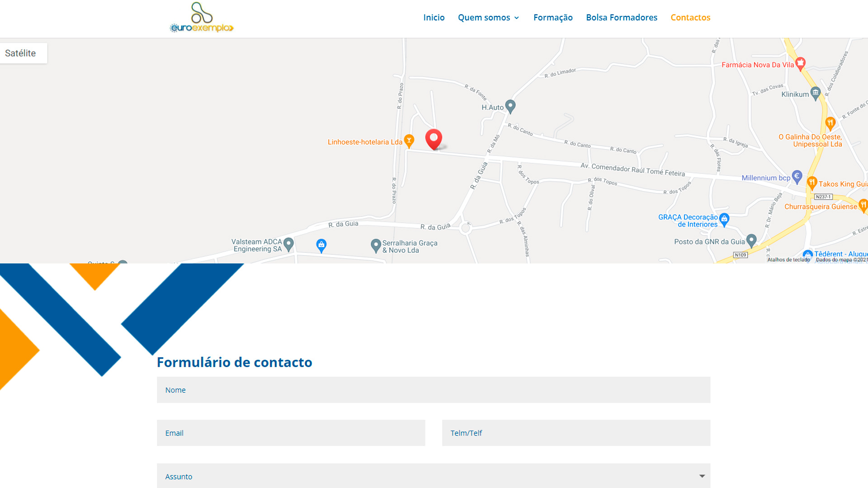This screenshot has height=488, width=868.
Task: Focus the Telm/Telf input field
Action: click(x=576, y=433)
